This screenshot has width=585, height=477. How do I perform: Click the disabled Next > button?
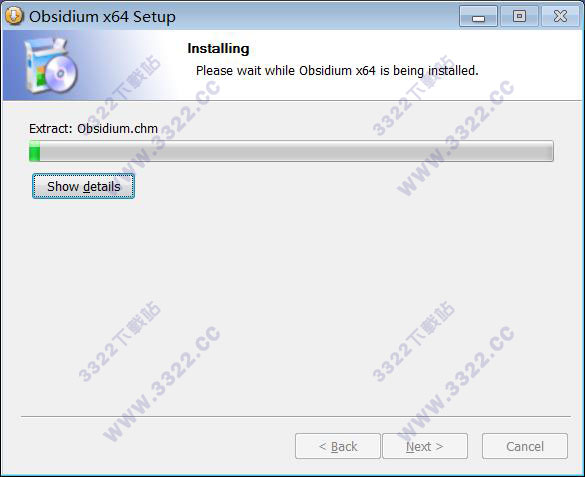coord(425,446)
